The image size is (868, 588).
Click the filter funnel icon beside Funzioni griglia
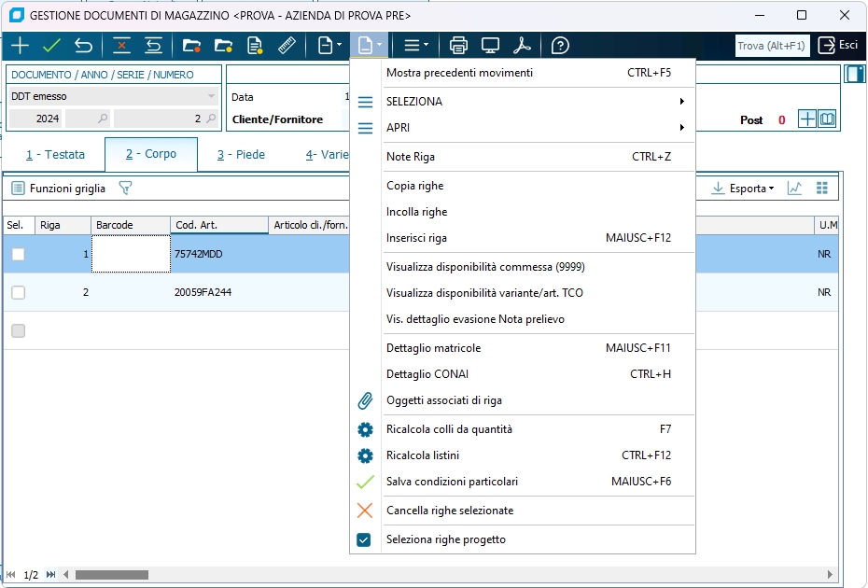click(125, 189)
